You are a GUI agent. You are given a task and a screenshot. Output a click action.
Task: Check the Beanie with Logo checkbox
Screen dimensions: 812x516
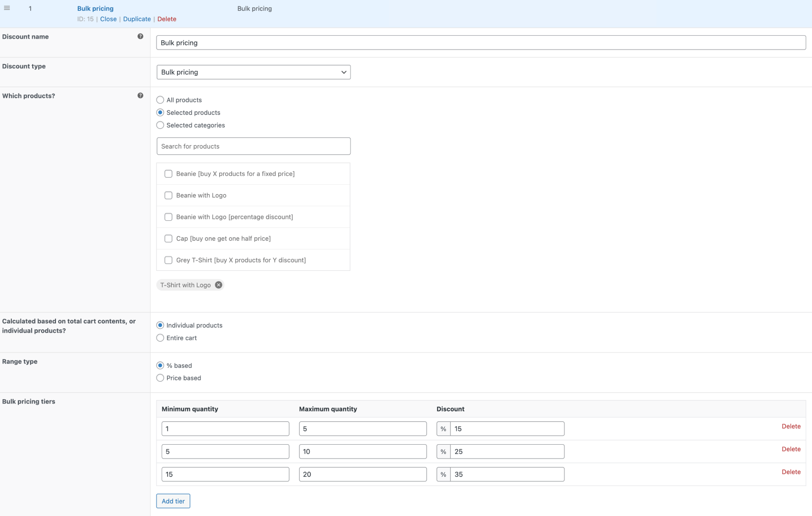168,195
